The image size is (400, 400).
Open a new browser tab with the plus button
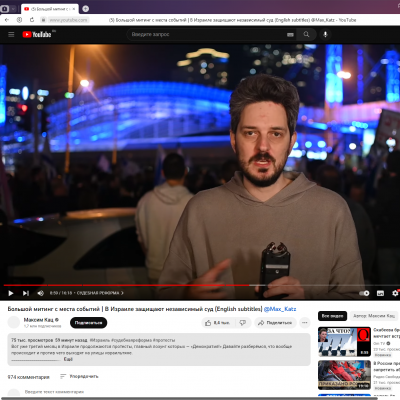tap(86, 9)
